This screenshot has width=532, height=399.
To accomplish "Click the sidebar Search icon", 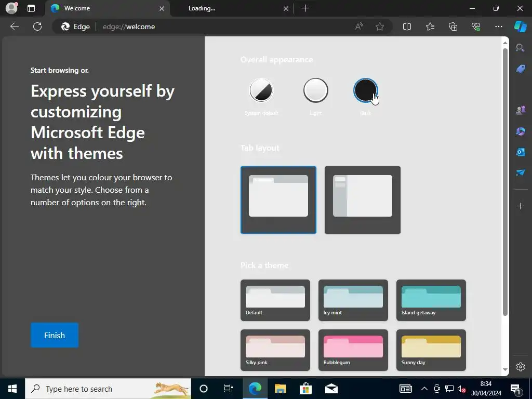I will (x=520, y=48).
